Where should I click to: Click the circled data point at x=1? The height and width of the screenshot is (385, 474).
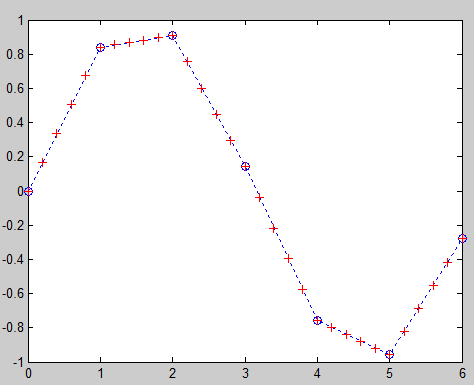(x=100, y=48)
